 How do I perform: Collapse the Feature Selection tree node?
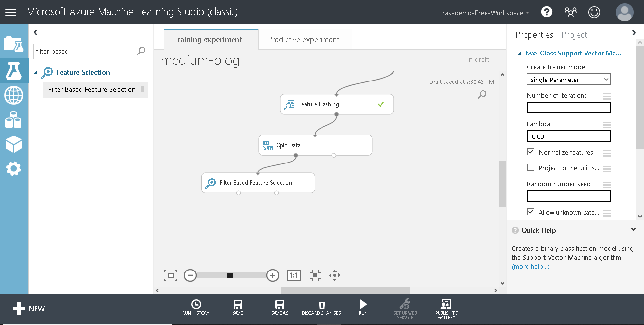[x=35, y=72]
